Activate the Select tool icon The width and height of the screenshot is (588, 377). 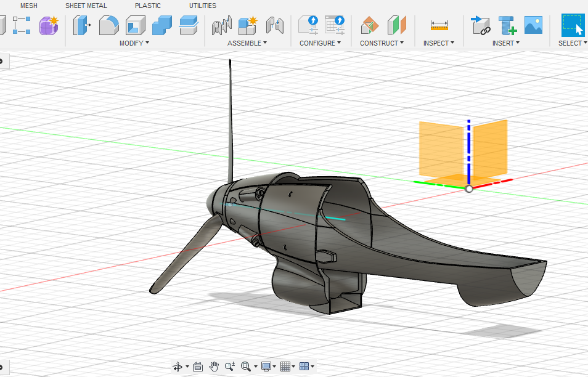pyautogui.click(x=573, y=25)
